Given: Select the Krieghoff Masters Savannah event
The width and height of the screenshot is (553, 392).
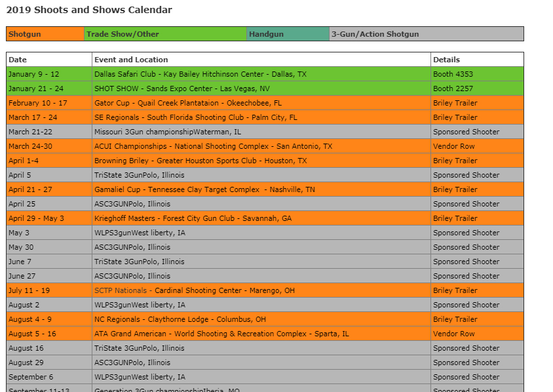Looking at the screenshot, I should pyautogui.click(x=261, y=219).
